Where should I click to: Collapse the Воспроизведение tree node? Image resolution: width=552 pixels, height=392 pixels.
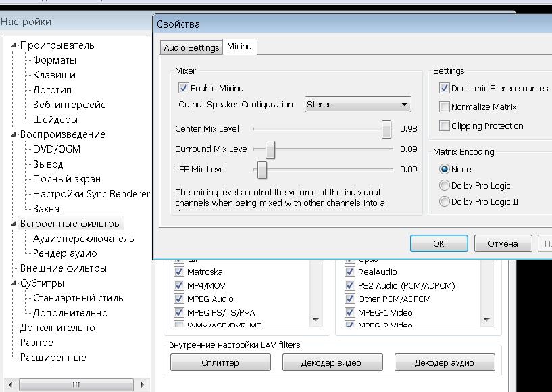click(13, 134)
